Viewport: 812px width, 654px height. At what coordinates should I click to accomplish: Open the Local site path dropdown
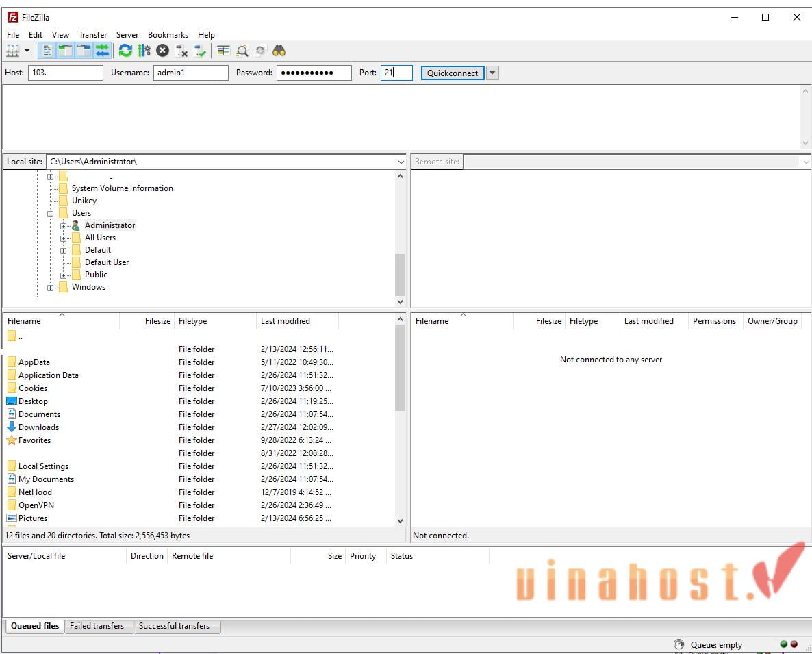[x=401, y=162]
